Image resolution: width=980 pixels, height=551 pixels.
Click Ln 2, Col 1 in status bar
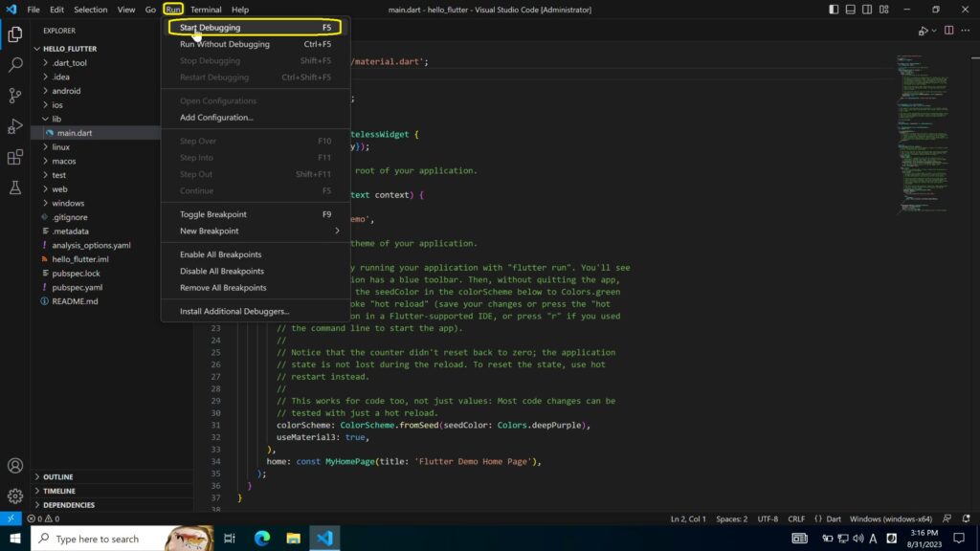[688, 518]
